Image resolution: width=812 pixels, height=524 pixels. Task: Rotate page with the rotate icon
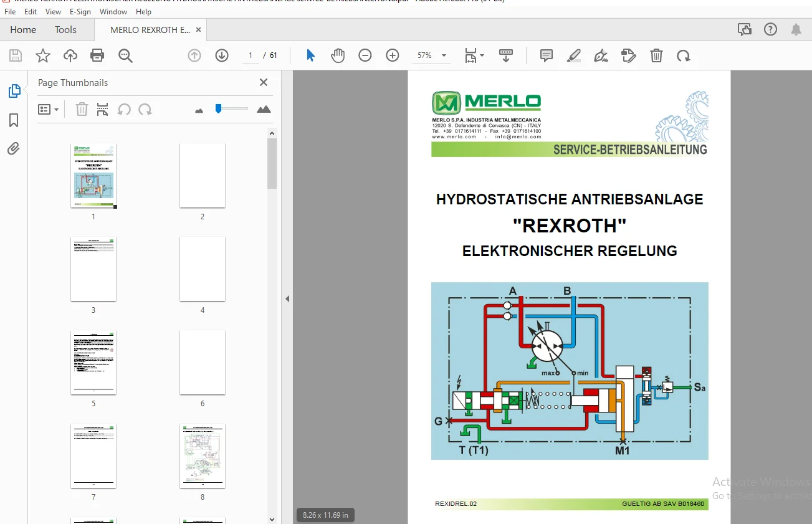click(684, 55)
